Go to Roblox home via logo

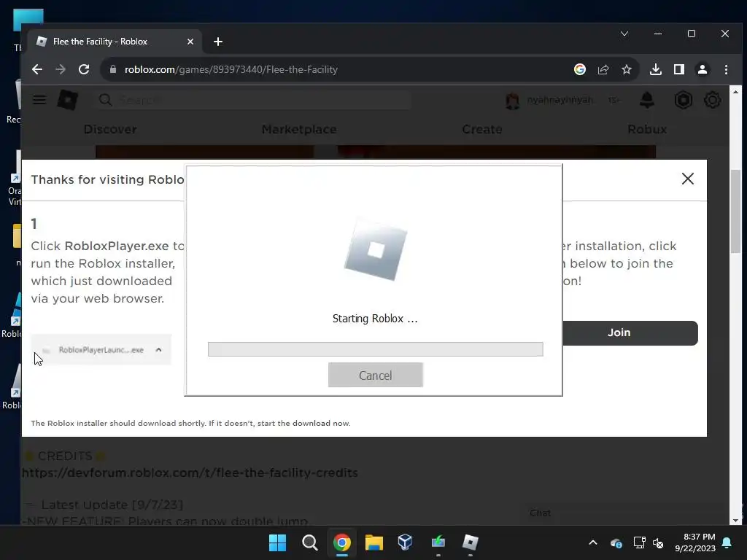(x=68, y=100)
